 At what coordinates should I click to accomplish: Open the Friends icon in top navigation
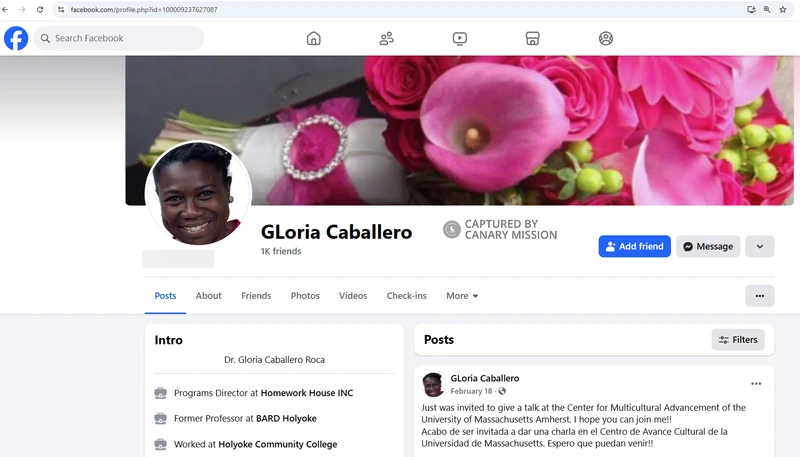[x=387, y=38]
